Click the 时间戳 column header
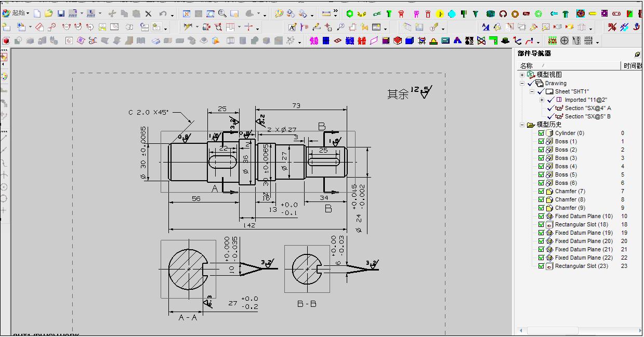 [633, 65]
